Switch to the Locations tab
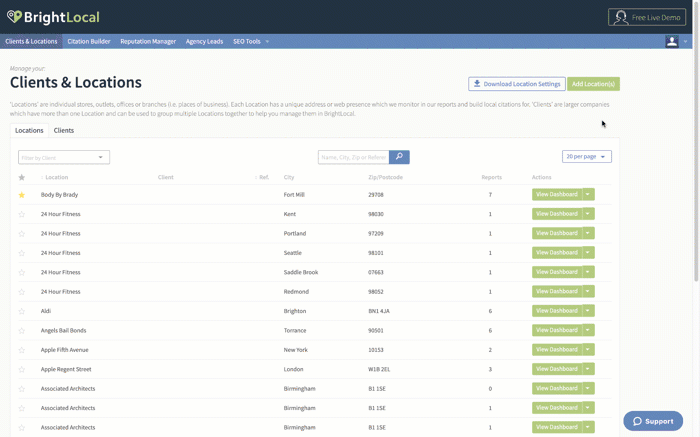 [x=29, y=130]
